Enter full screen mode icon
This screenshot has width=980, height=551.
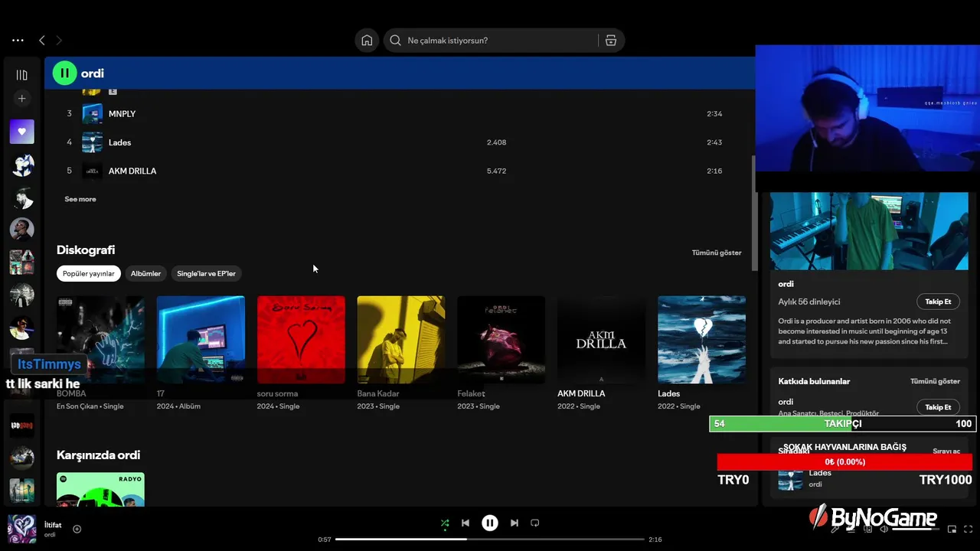[x=968, y=529]
